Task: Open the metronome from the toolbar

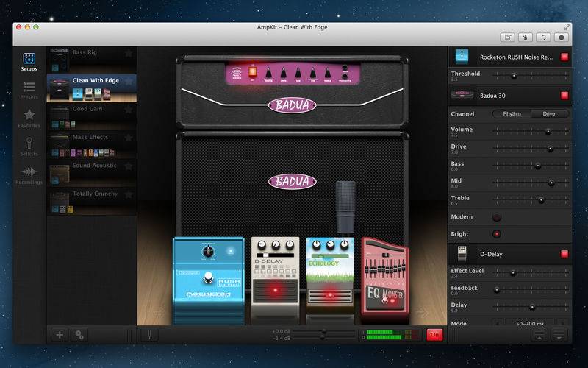Action: tap(526, 38)
